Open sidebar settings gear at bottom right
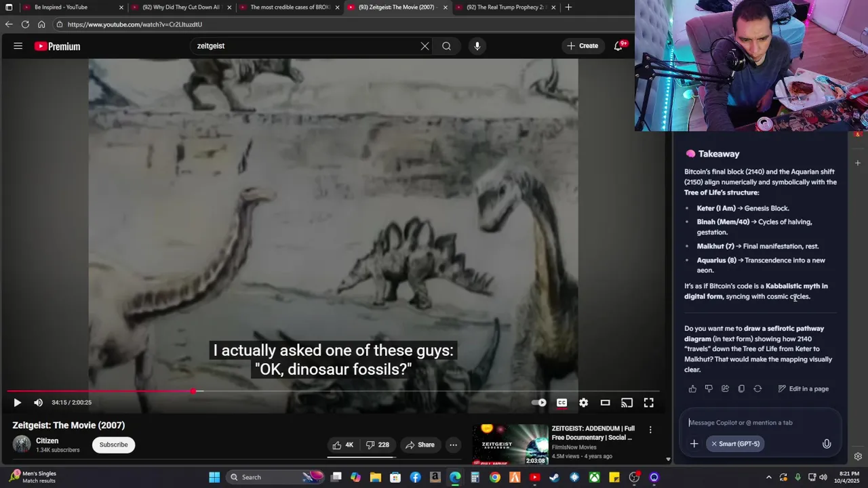 [x=858, y=456]
